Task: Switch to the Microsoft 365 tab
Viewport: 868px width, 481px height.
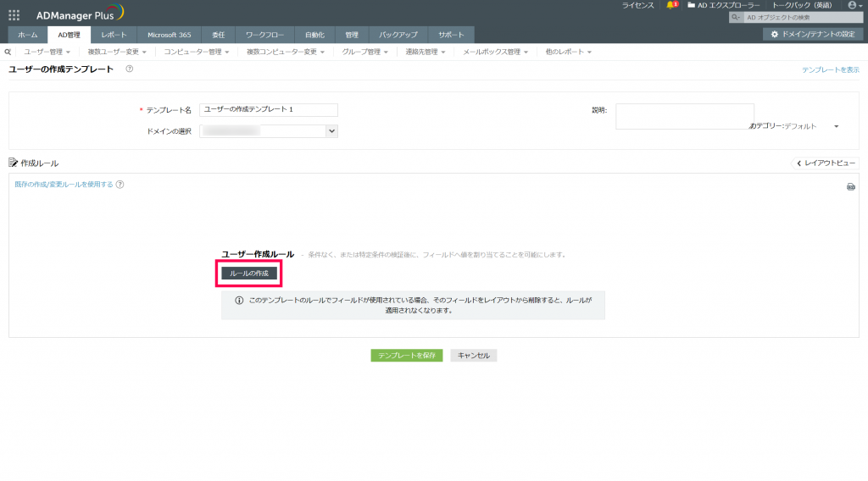Action: (170, 35)
